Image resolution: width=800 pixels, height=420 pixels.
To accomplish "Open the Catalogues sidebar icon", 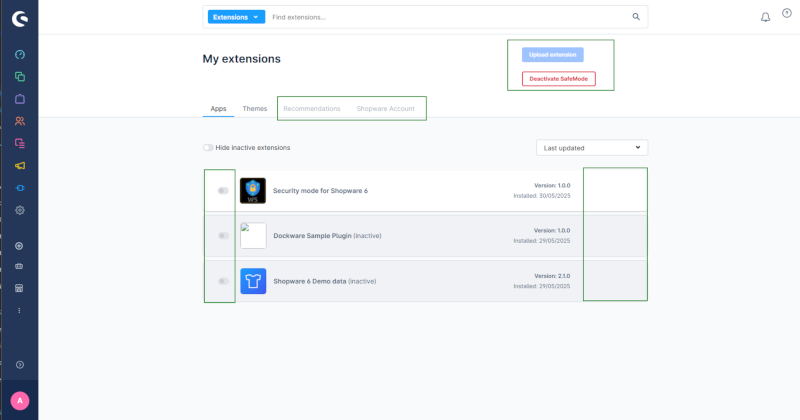I will 20,77.
